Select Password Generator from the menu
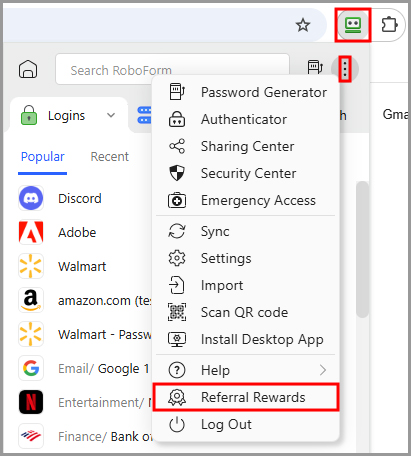The image size is (411, 456). pyautogui.click(x=246, y=92)
